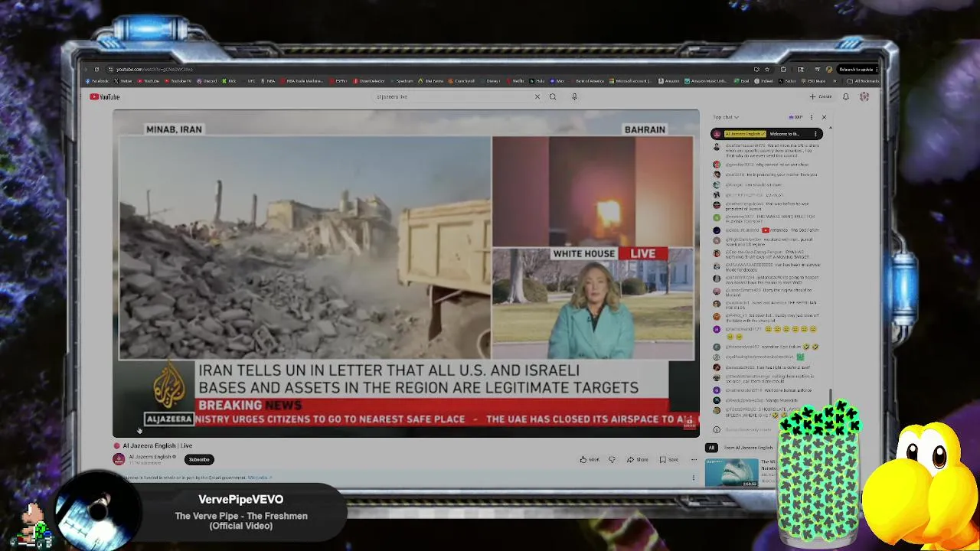Focus the live chat message input
This screenshot has height=551, width=980.
tap(750, 429)
